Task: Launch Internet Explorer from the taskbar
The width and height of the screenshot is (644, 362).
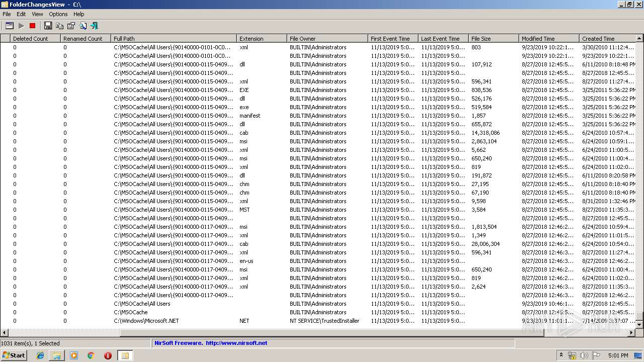Action: (x=40, y=355)
